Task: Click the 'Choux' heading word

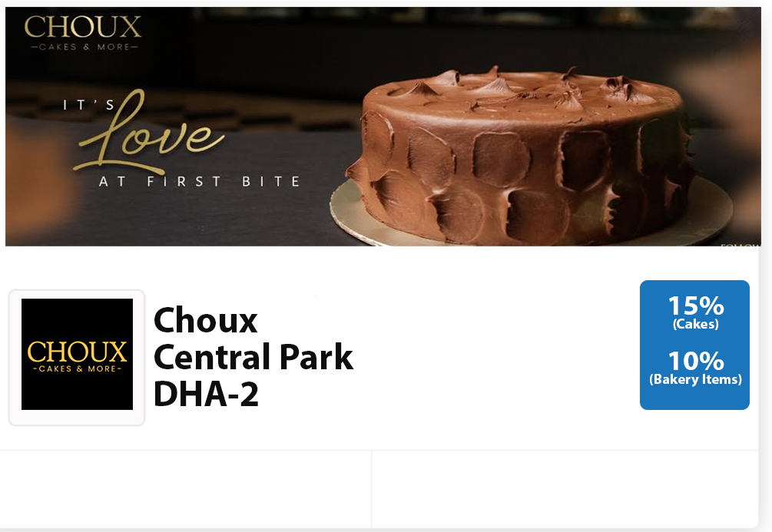Action: (205, 320)
